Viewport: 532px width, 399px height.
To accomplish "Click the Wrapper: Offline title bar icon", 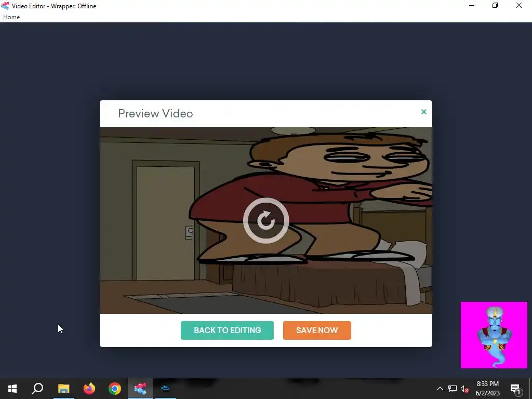I will (x=5, y=6).
